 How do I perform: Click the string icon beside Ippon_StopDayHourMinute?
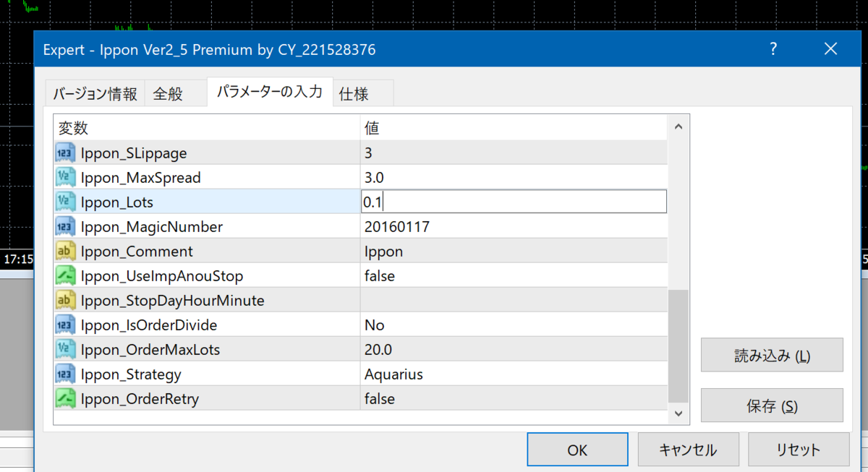point(65,301)
